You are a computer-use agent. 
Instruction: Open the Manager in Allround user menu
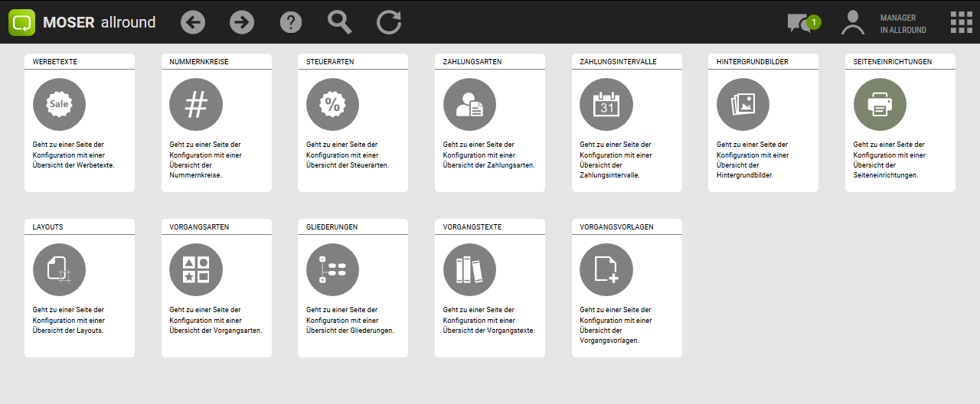[x=884, y=23]
